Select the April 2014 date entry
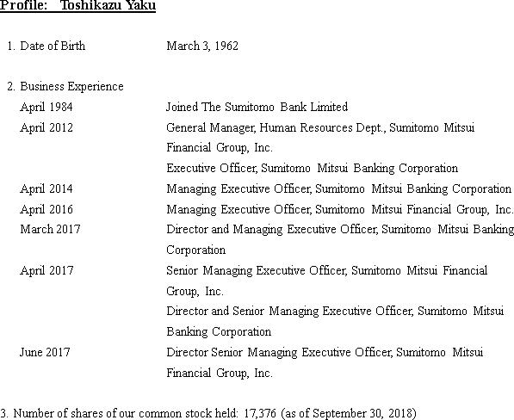Viewport: 514px width, 420px height. pos(46,189)
